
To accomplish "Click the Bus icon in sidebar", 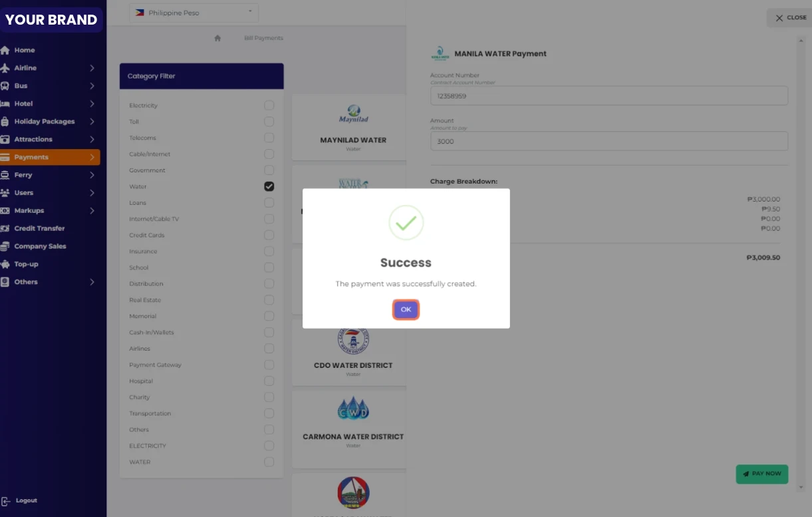I will click(5, 86).
